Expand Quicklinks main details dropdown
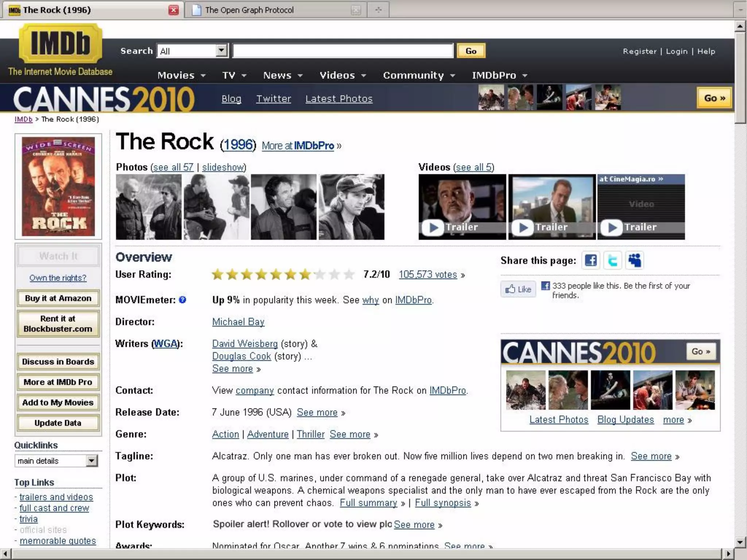The height and width of the screenshot is (560, 747). click(92, 461)
